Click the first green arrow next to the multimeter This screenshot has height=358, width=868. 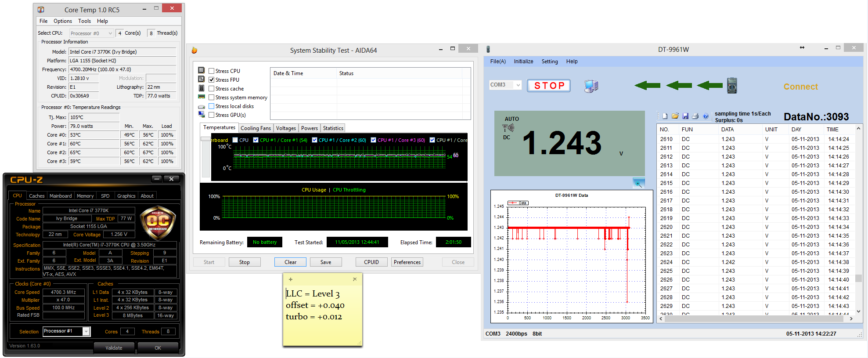pos(709,85)
